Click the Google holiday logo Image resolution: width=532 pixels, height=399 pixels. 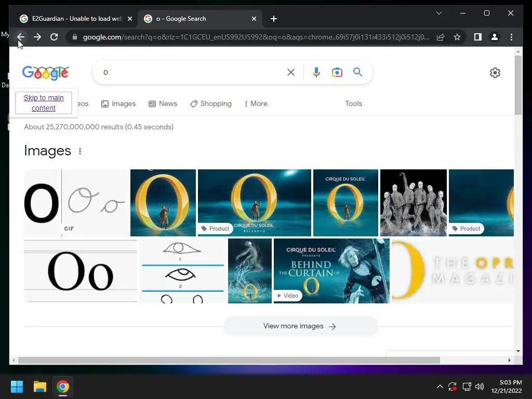coord(46,73)
